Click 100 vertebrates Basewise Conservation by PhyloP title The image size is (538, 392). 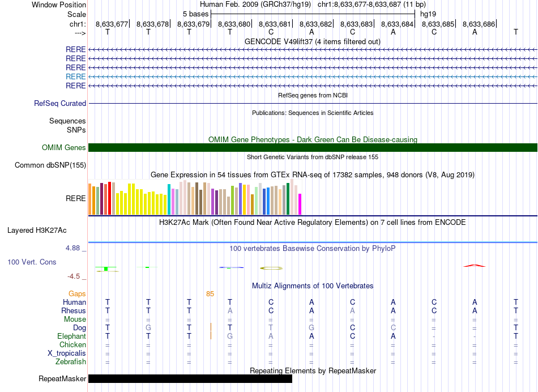coord(312,248)
